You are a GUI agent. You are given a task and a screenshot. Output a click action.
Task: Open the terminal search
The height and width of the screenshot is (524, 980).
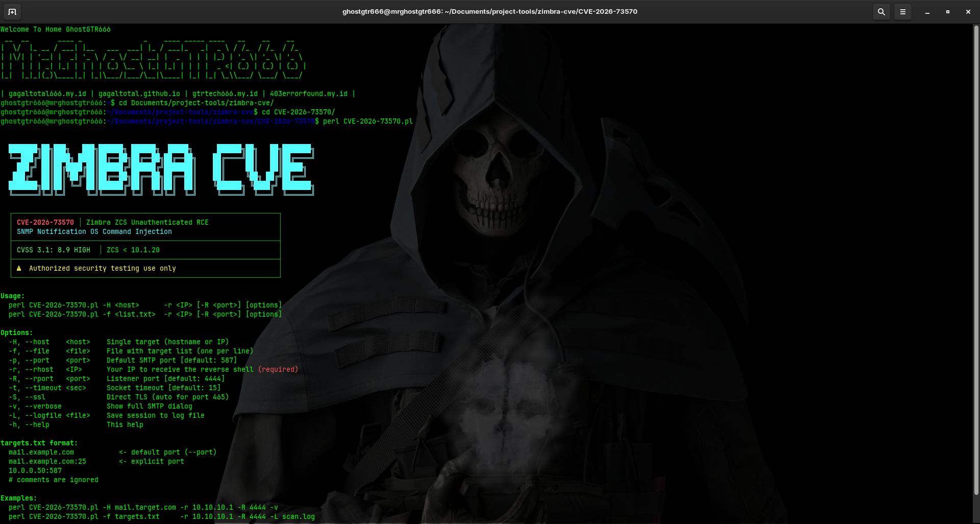[x=881, y=11]
